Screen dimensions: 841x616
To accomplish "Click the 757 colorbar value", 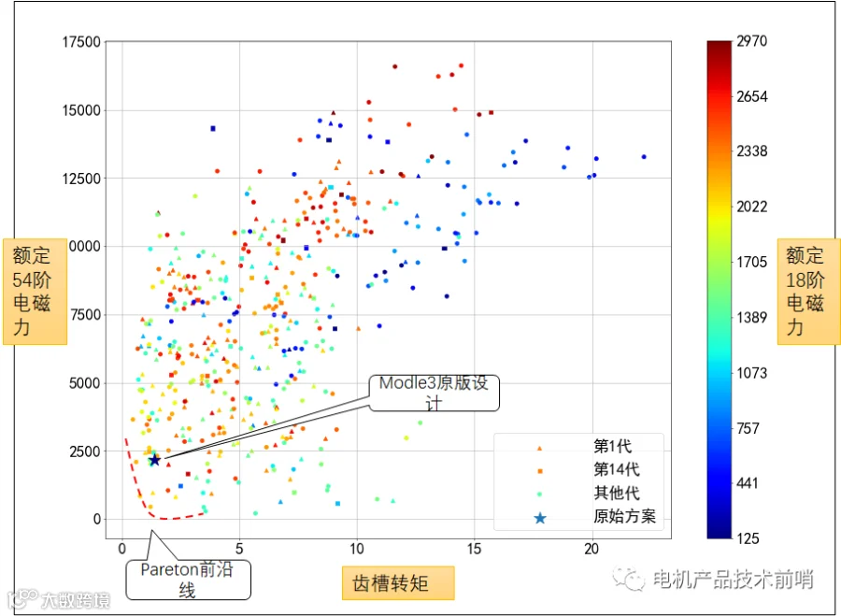I will tap(748, 428).
